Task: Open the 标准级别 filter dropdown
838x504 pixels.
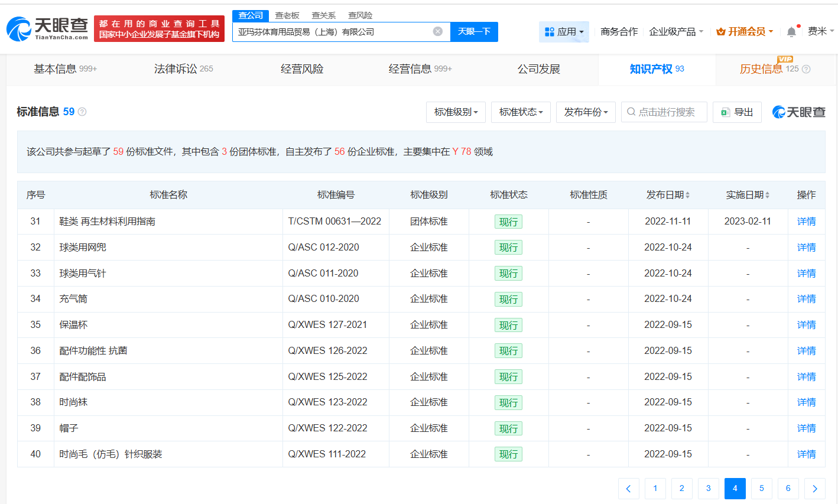Action: [x=456, y=112]
